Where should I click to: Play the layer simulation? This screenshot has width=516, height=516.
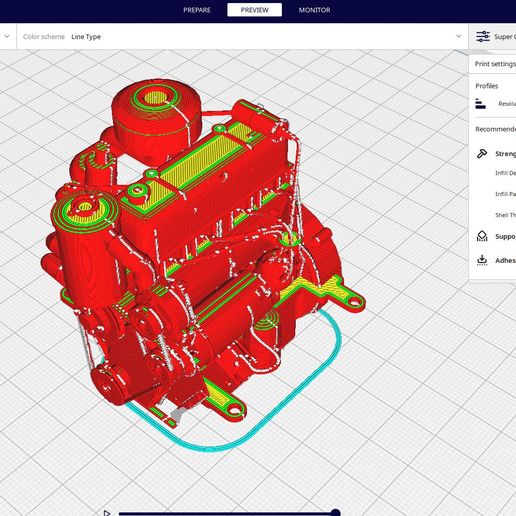pos(107,513)
